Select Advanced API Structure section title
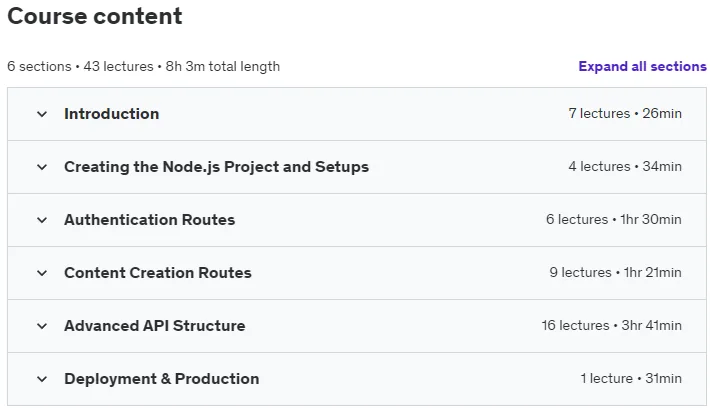Image resolution: width=710 pixels, height=408 pixels. click(x=154, y=326)
